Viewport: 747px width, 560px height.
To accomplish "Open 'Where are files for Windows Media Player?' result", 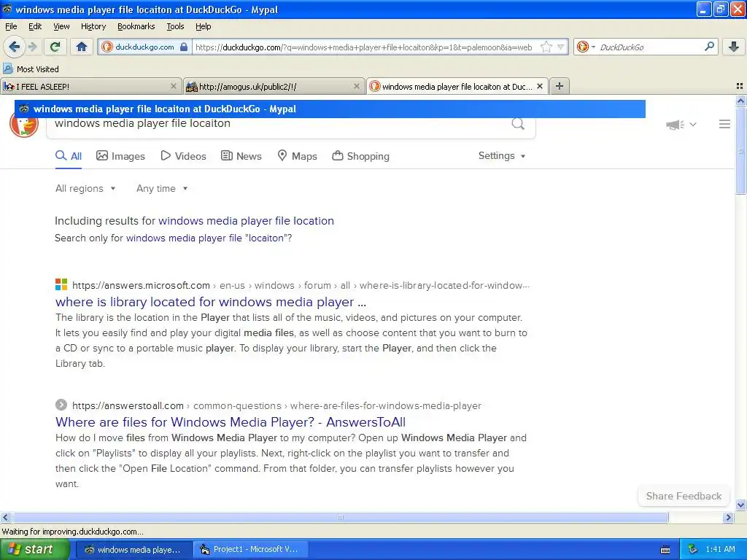I will (231, 422).
